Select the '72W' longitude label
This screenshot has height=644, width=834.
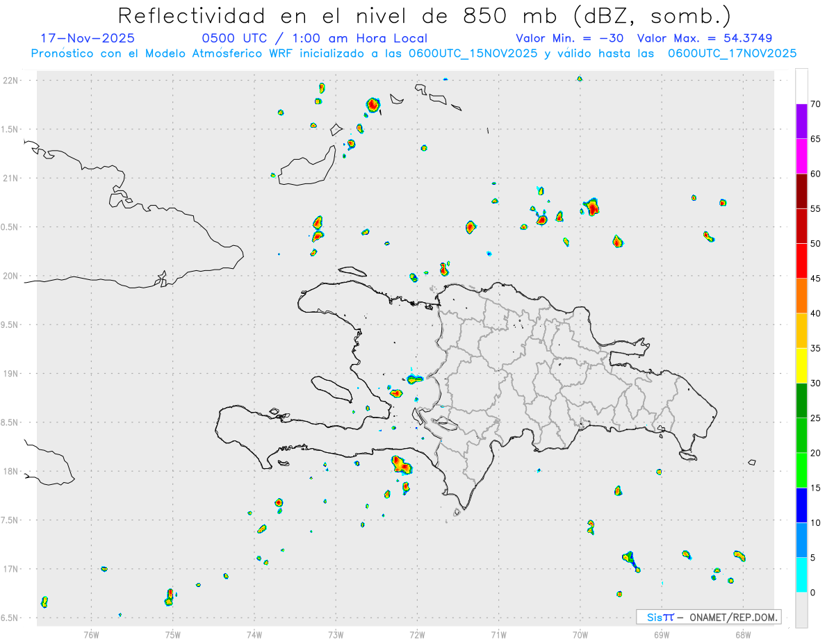417,634
